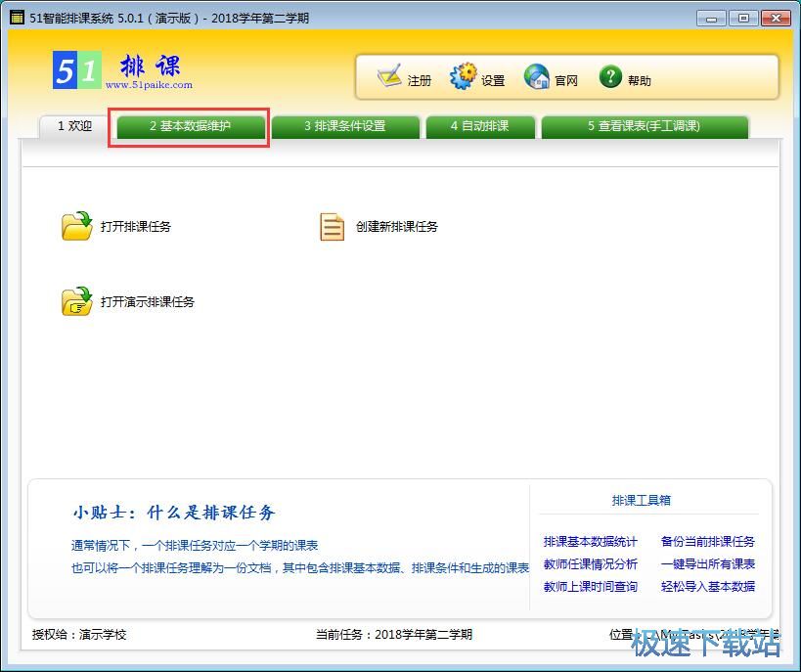Switch to the 1 欢迎 tab
The image size is (801, 672).
click(74, 126)
